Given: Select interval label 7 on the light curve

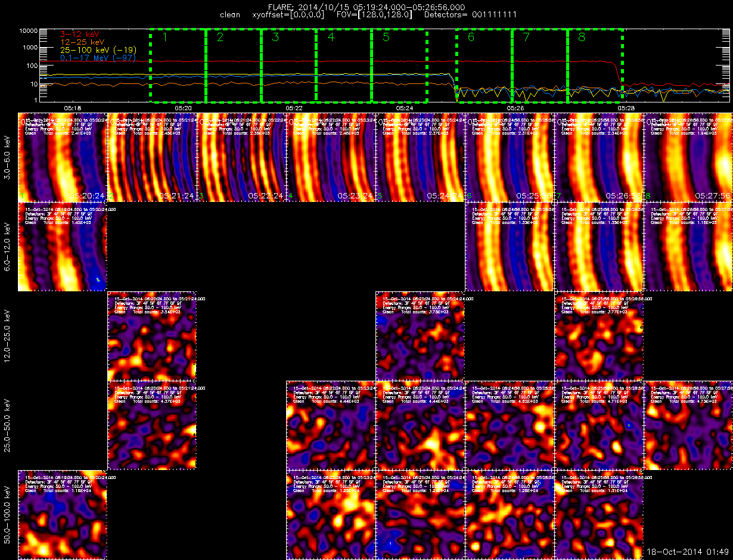Looking at the screenshot, I should click(x=526, y=38).
